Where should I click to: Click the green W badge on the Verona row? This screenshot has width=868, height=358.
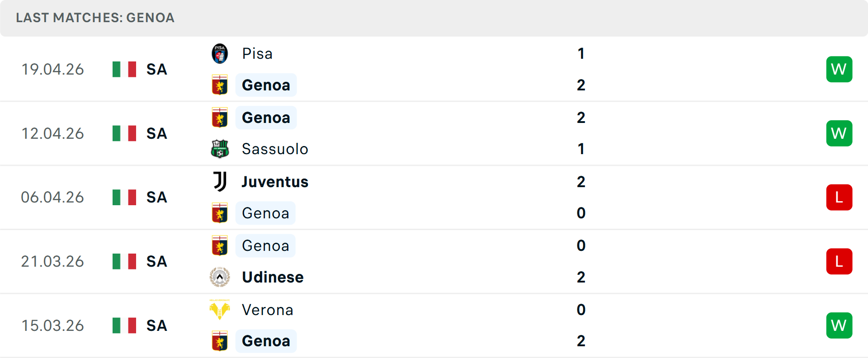839,325
